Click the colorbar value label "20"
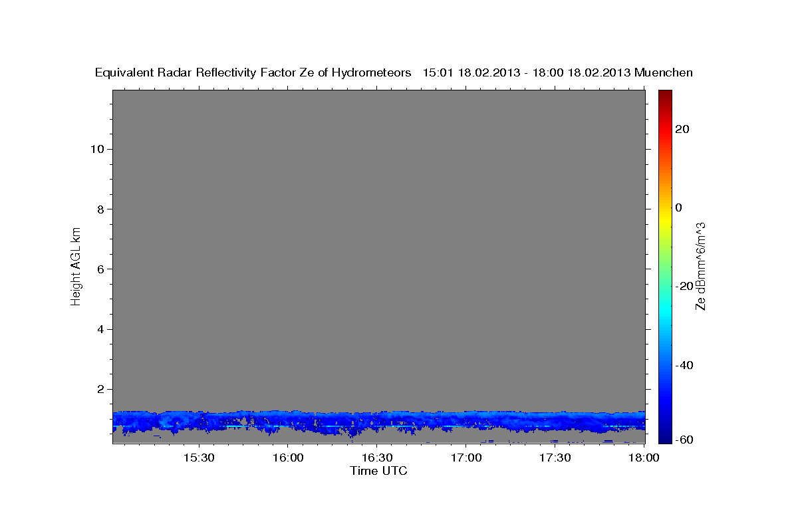The image size is (798, 532). (682, 129)
